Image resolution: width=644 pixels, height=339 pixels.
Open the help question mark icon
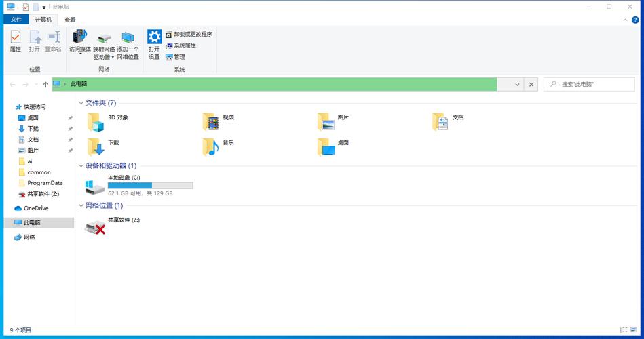point(635,20)
